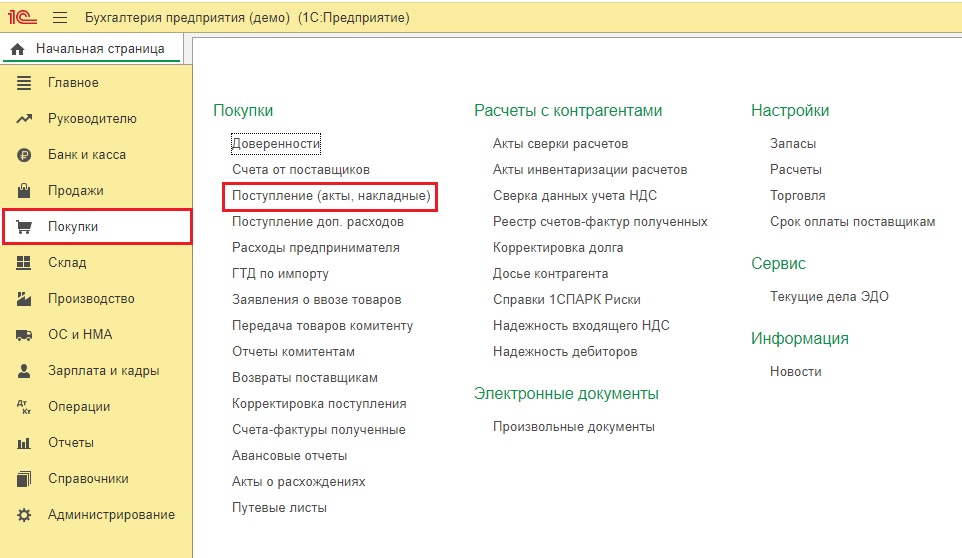
Task: Open Корректировка долга
Action: [558, 248]
